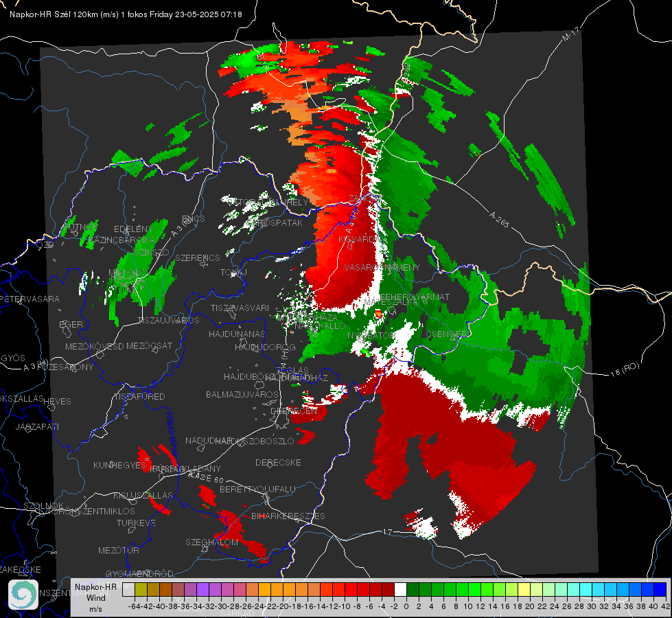
Task: Click the MEZŐKÖVESD city label
Action: point(95,346)
